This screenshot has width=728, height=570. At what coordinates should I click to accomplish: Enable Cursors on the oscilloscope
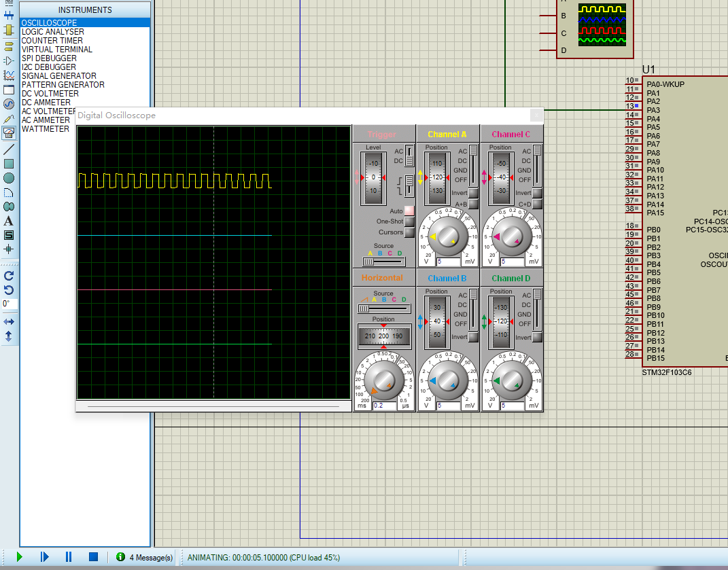[409, 232]
